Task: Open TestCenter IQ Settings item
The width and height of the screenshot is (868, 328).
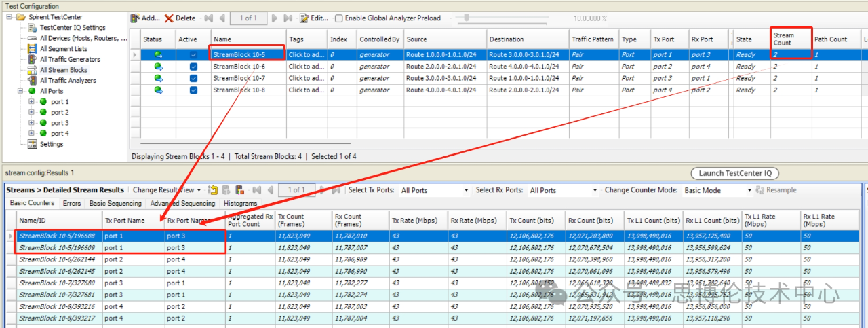Action: (x=72, y=28)
